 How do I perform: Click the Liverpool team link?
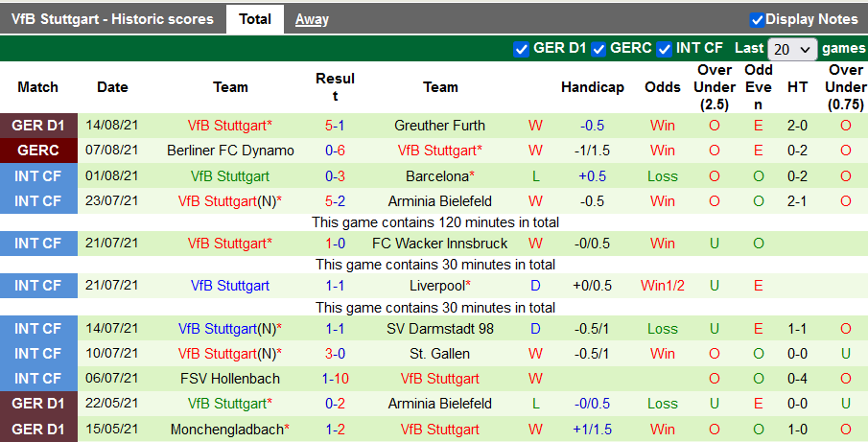[x=439, y=286]
